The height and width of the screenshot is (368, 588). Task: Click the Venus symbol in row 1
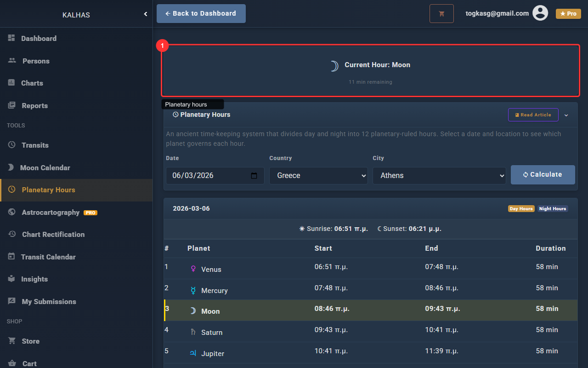coord(193,269)
